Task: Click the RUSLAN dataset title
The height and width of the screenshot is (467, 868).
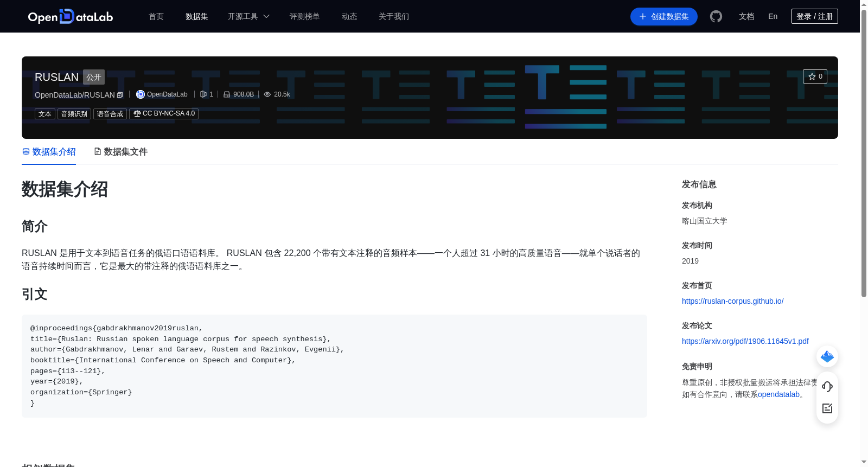Action: 56,77
